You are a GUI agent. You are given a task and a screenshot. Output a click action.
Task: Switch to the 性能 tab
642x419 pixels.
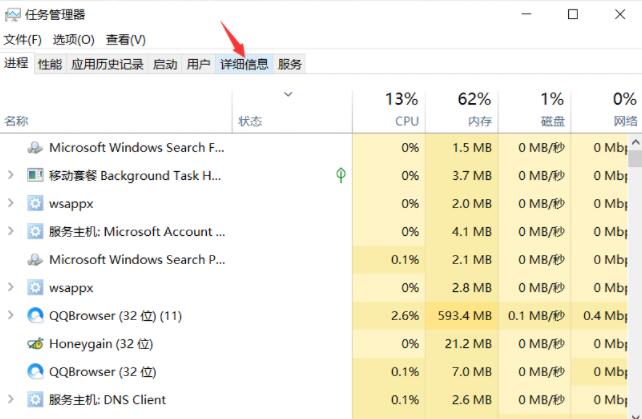[50, 64]
